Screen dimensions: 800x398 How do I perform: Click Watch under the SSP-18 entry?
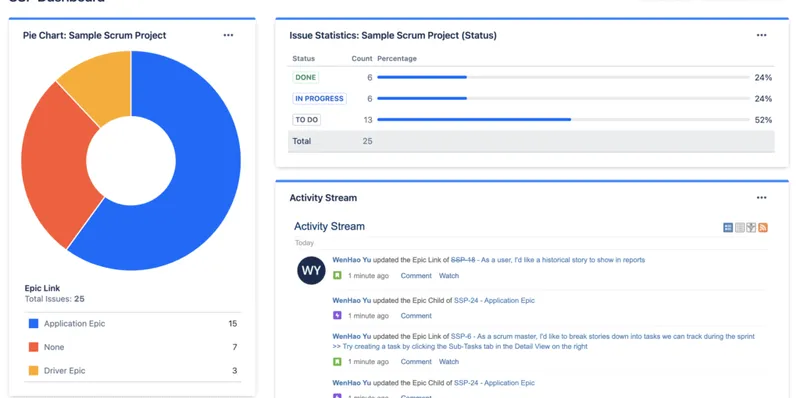[x=449, y=276]
